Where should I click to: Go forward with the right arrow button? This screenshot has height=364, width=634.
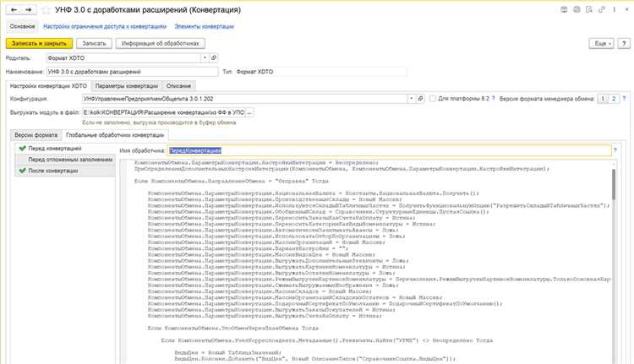click(x=29, y=9)
